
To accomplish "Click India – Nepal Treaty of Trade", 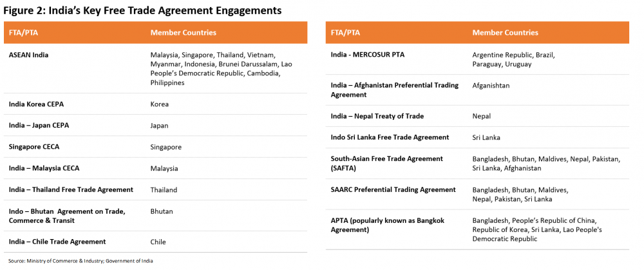I will coord(377,116).
